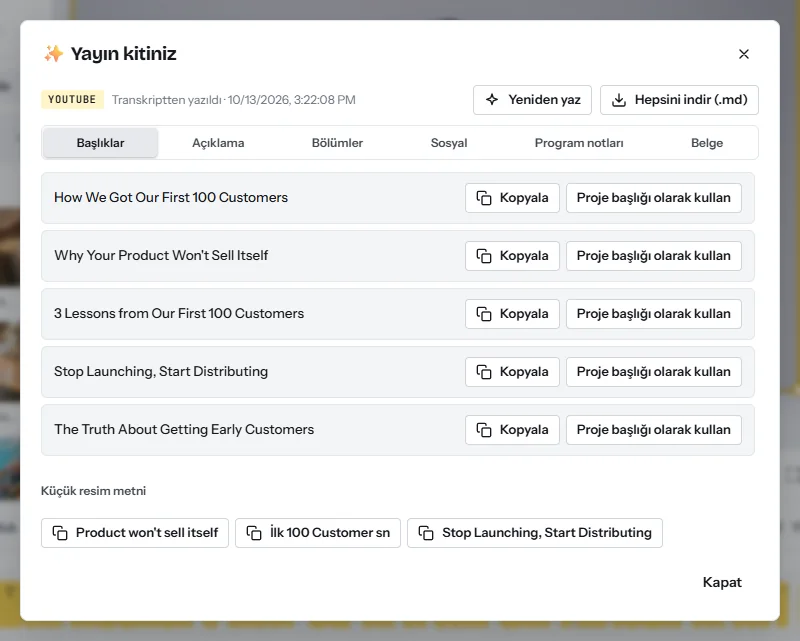Set "Why Your Product Won't Sell Itself" as project title
The image size is (800, 641).
click(654, 256)
